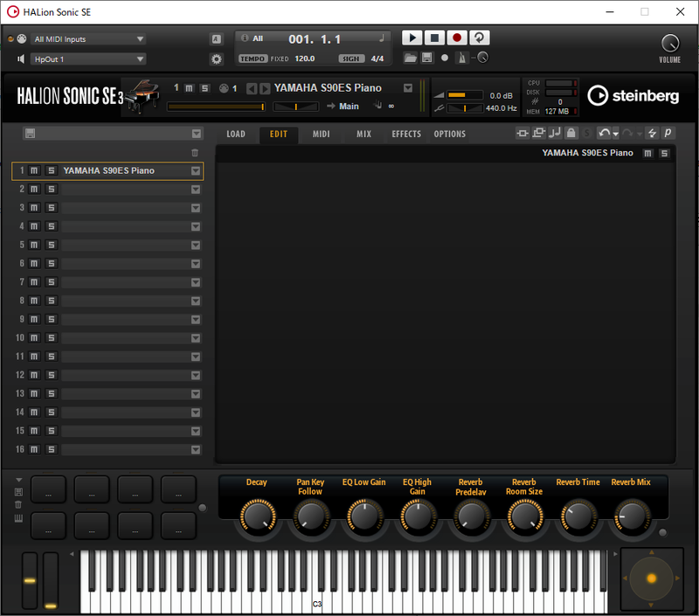Viewport: 699px width, 616px height.
Task: Start playback with the Play button
Action: click(412, 38)
